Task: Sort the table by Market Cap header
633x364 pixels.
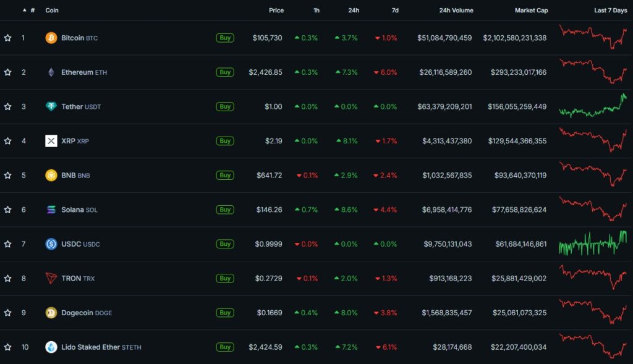Action: (x=532, y=10)
